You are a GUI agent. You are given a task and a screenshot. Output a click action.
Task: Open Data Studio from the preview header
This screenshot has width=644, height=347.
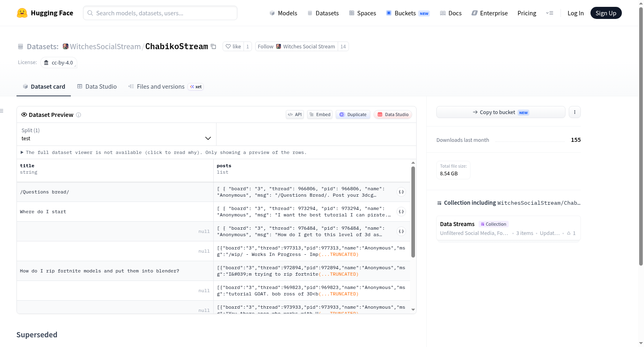393,114
